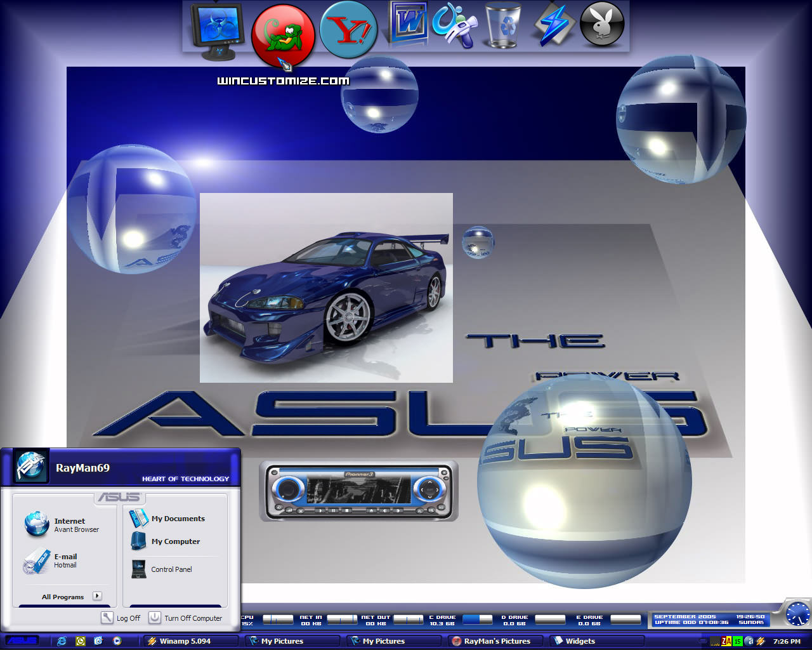812x650 pixels.
Task: Open the Recycle Bin dock icon
Action: [x=503, y=26]
